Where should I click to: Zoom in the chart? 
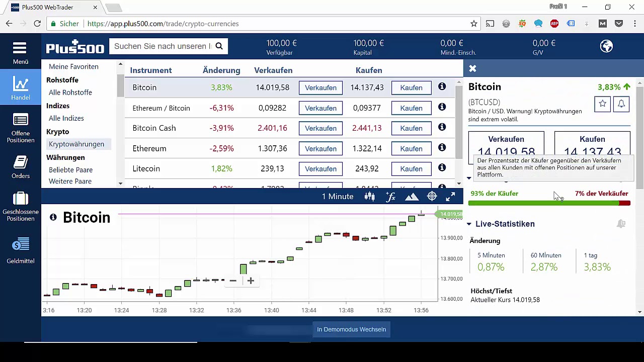pos(251,281)
